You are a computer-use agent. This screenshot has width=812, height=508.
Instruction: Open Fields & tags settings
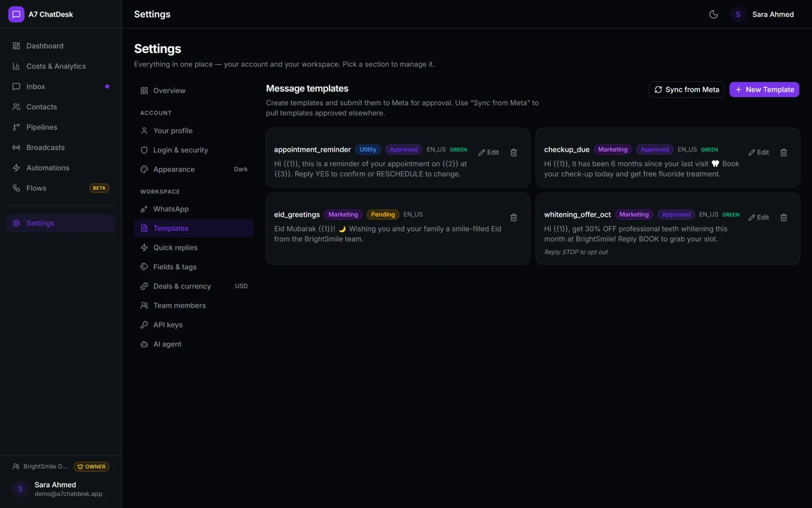coord(194,267)
